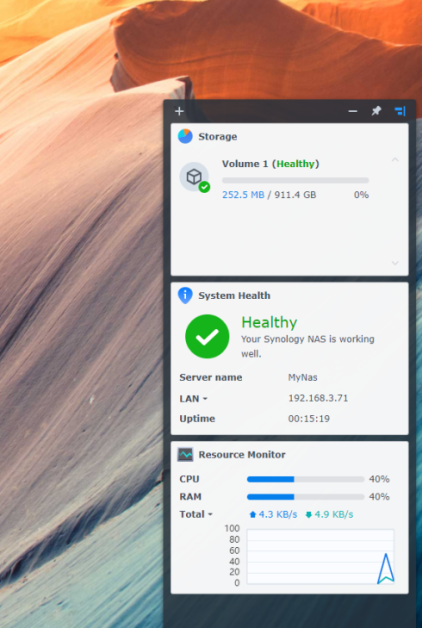Click the network usage chart

pyautogui.click(x=320, y=557)
